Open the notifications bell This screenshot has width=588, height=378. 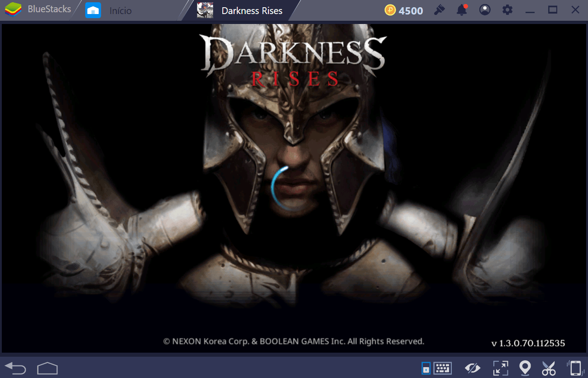[462, 10]
